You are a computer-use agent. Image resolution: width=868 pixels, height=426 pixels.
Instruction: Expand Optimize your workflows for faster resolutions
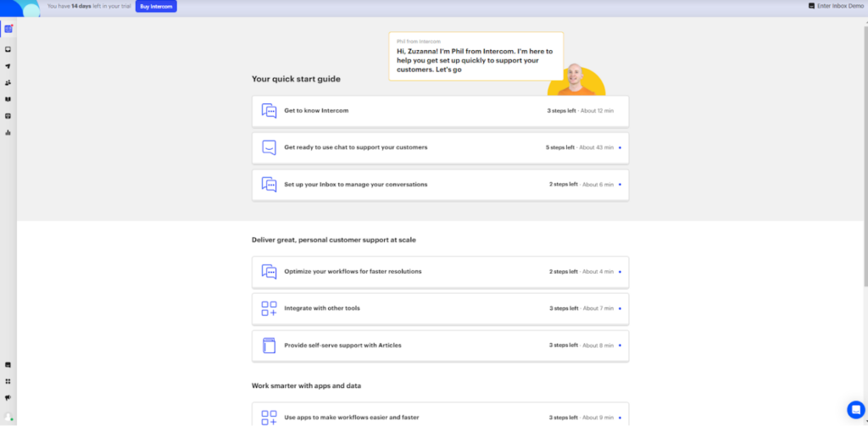tap(440, 272)
